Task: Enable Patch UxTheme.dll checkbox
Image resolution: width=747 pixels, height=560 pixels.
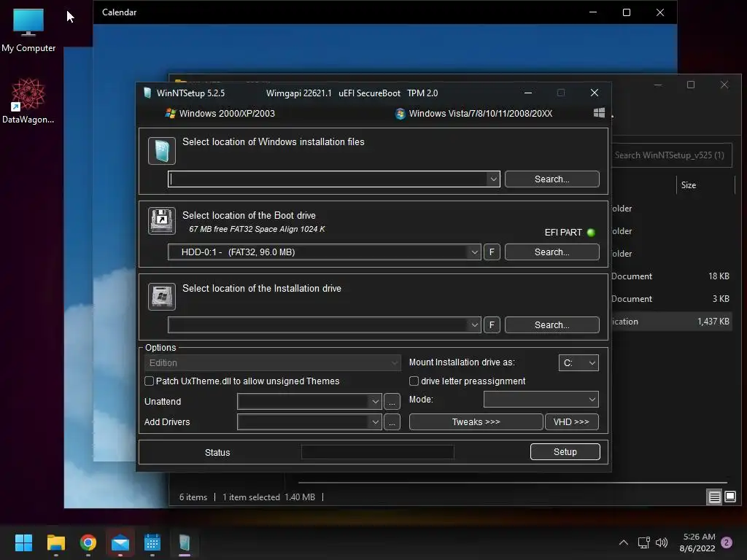Action: (149, 381)
